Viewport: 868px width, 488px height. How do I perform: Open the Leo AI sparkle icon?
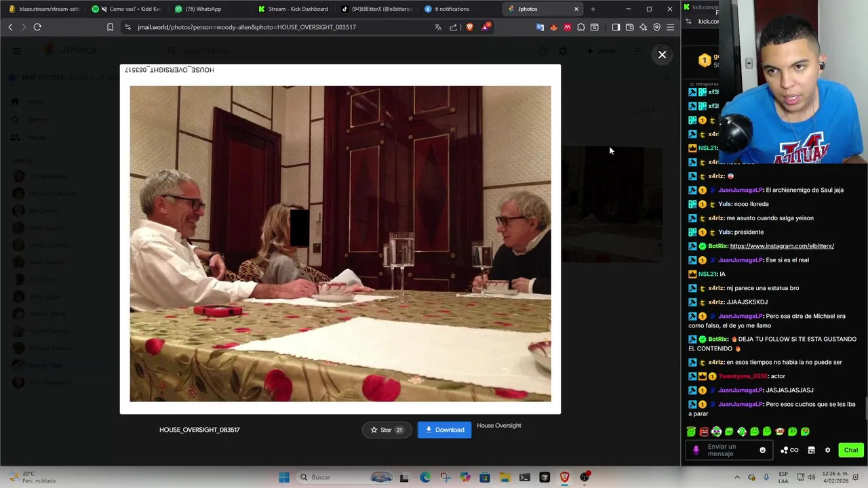click(643, 27)
